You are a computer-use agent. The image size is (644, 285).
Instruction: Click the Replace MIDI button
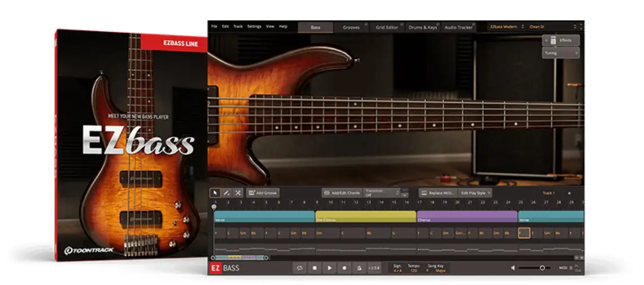438,192
